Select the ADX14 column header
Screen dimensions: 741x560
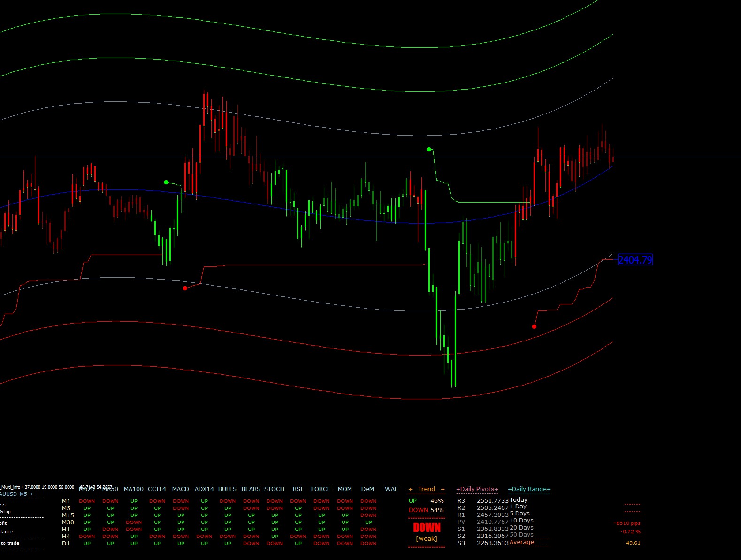pos(204,489)
